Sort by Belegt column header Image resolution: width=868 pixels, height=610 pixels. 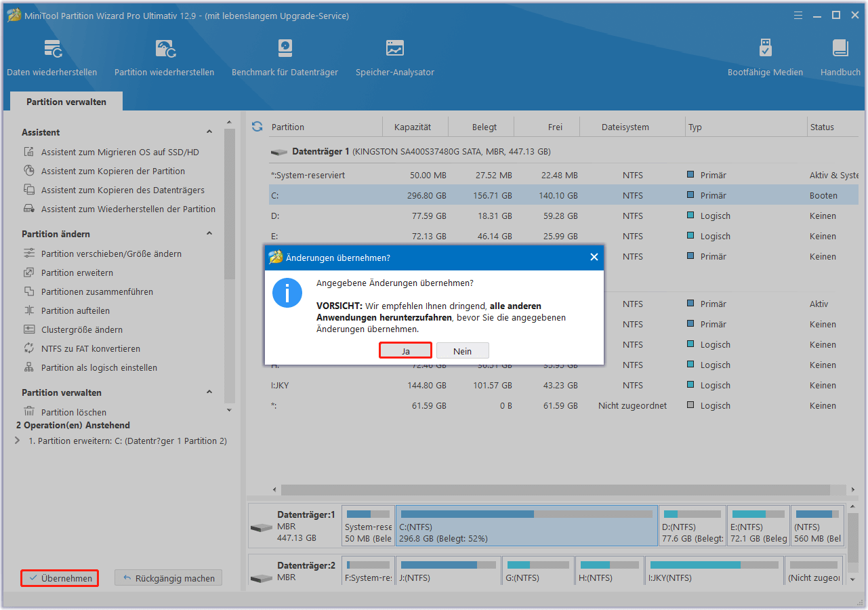point(484,127)
